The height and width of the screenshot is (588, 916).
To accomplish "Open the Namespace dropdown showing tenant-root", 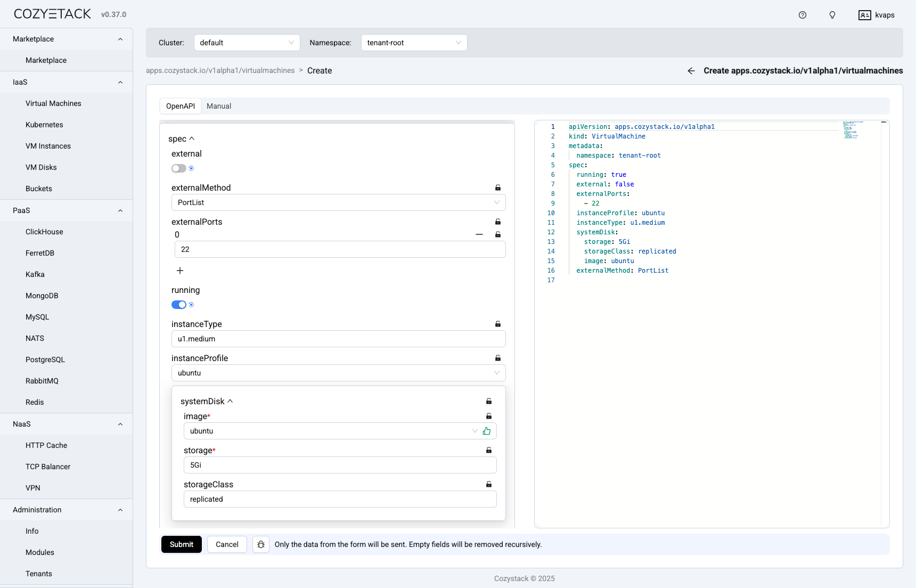I will [x=414, y=43].
